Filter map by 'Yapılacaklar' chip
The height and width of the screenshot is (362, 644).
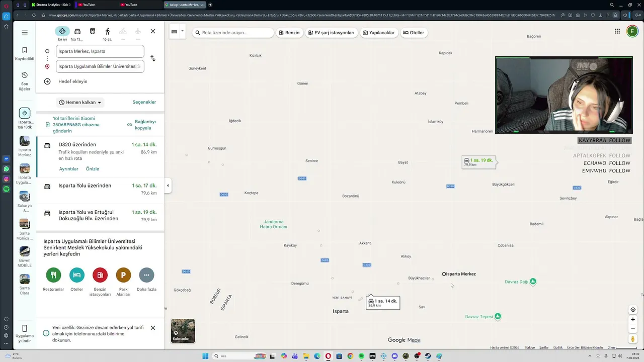click(379, 33)
